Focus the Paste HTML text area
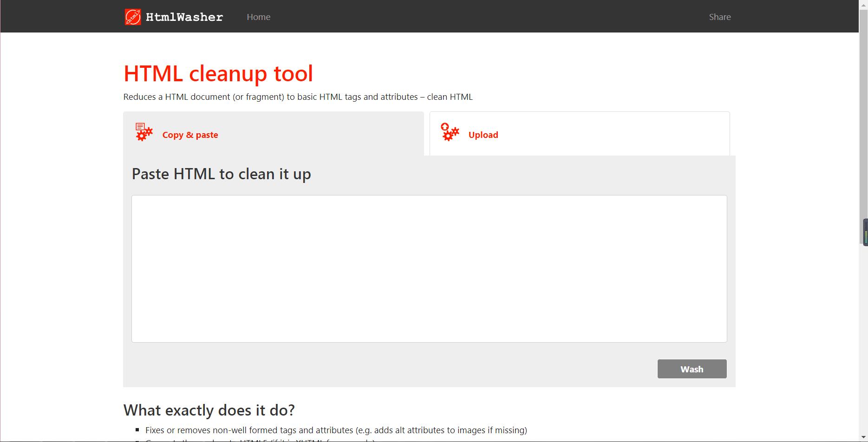 [429, 269]
